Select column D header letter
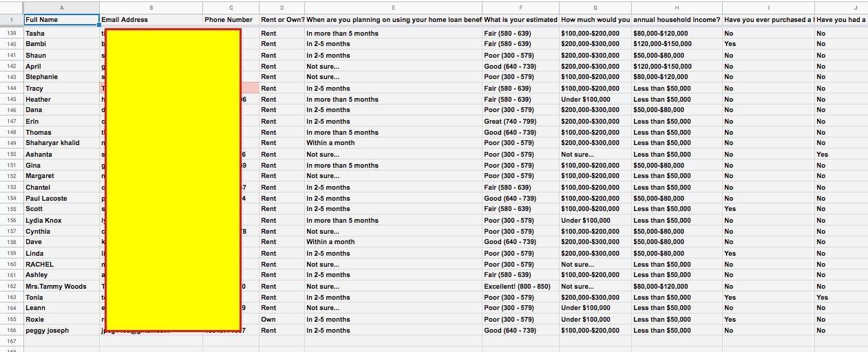The image size is (868, 352). click(x=282, y=8)
